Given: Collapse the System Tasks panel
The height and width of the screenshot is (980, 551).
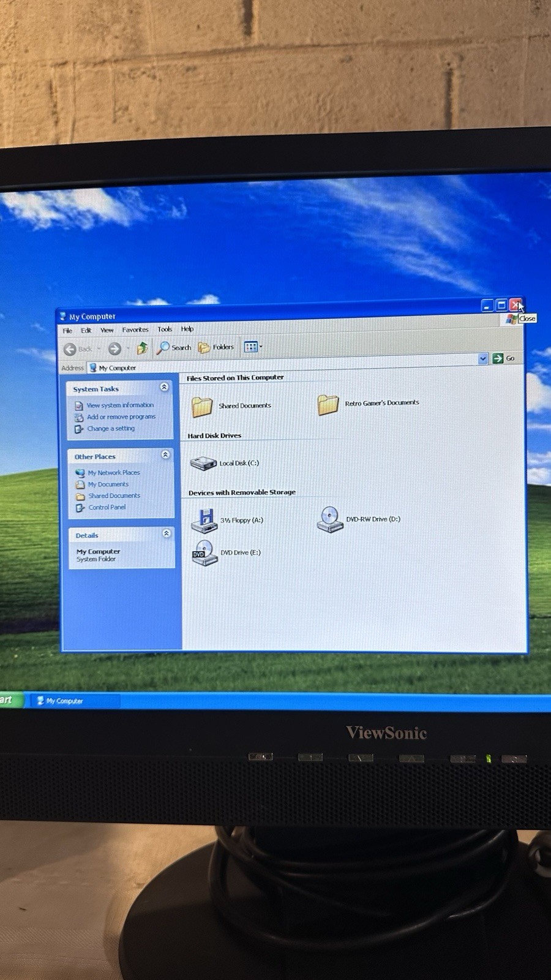Looking at the screenshot, I should pyautogui.click(x=164, y=387).
